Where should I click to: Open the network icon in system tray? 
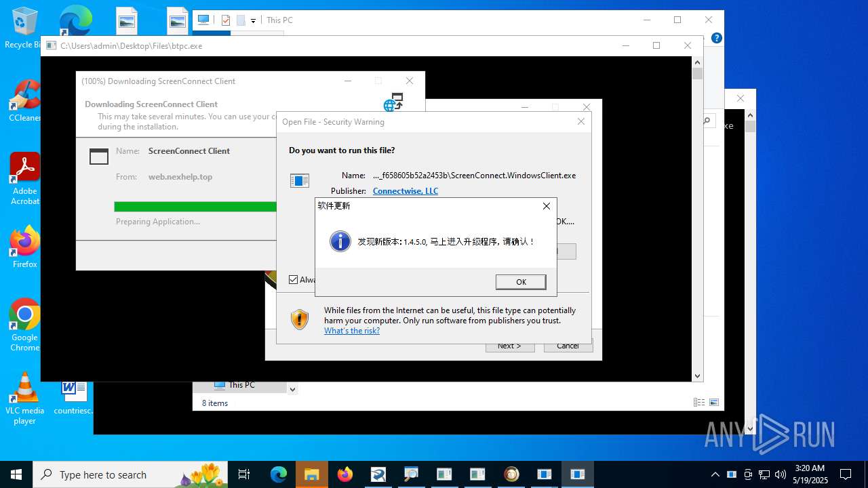pos(764,474)
